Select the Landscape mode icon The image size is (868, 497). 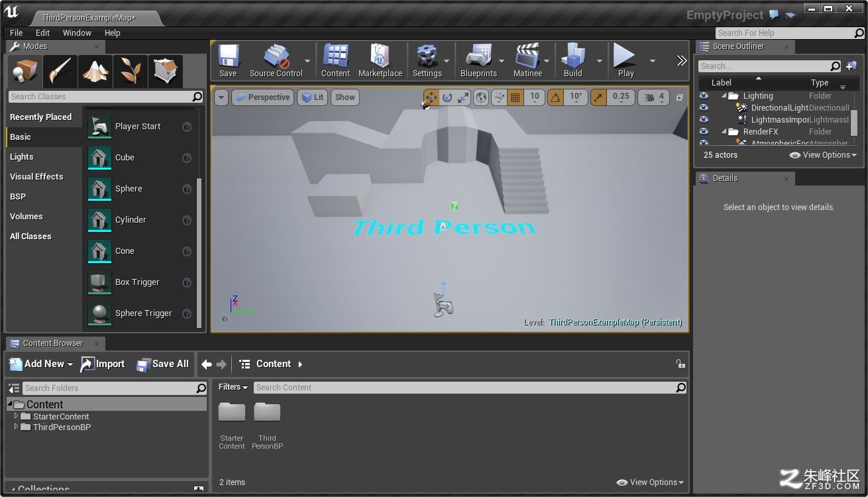(x=95, y=72)
